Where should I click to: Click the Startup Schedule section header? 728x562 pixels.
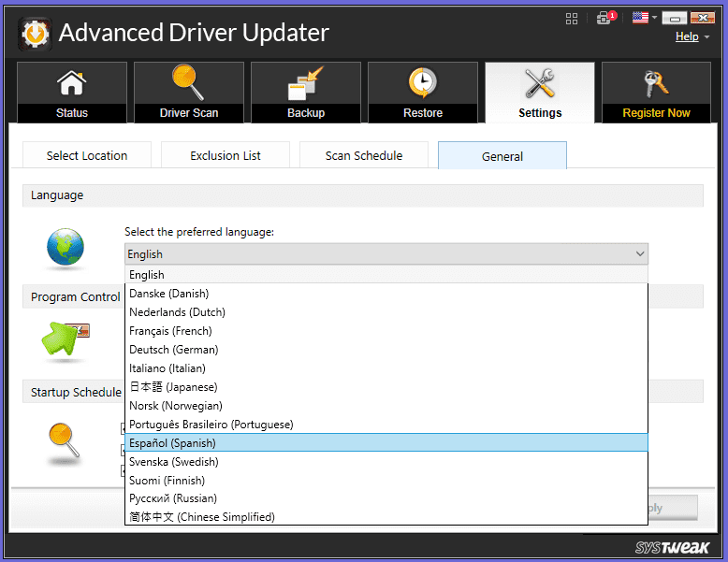point(76,392)
